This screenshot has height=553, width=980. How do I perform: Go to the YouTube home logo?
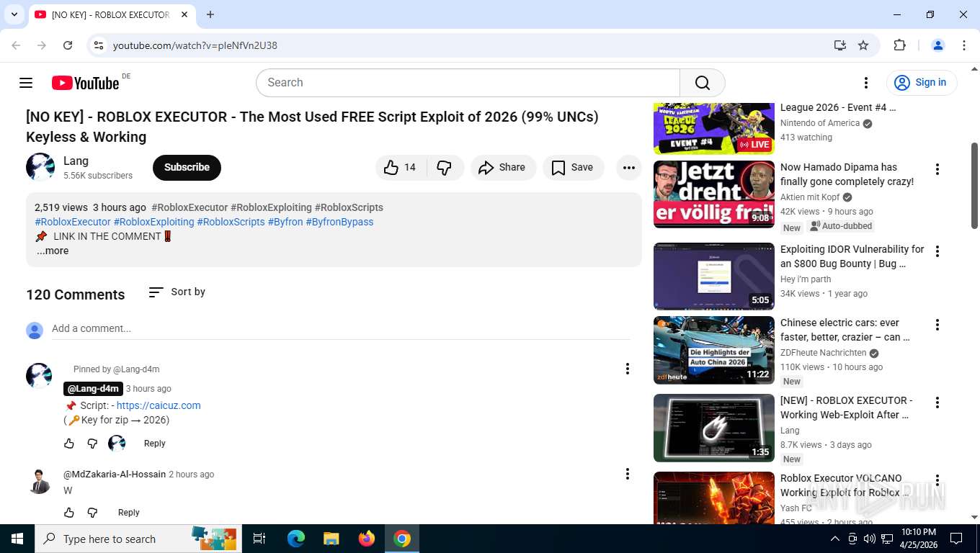tap(85, 83)
